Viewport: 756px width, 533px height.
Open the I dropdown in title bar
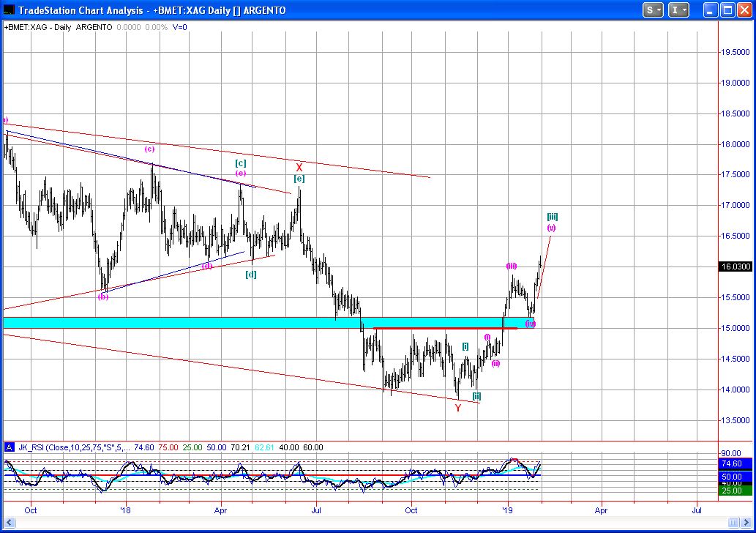[x=679, y=10]
